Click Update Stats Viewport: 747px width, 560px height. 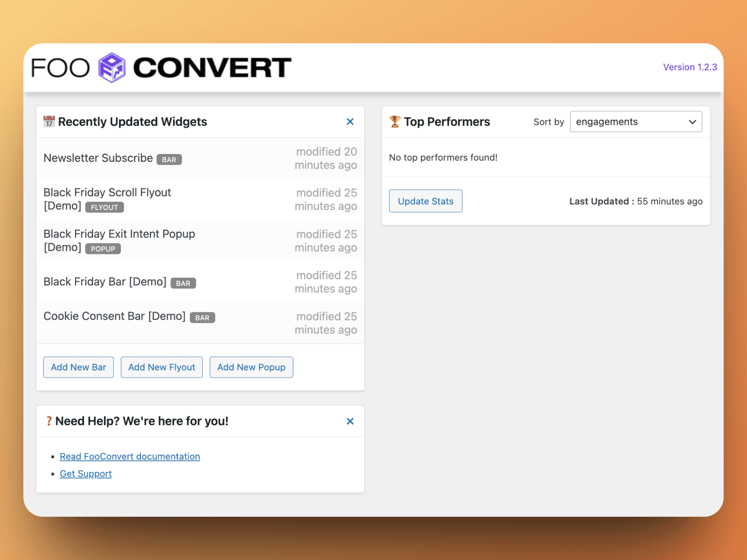425,201
